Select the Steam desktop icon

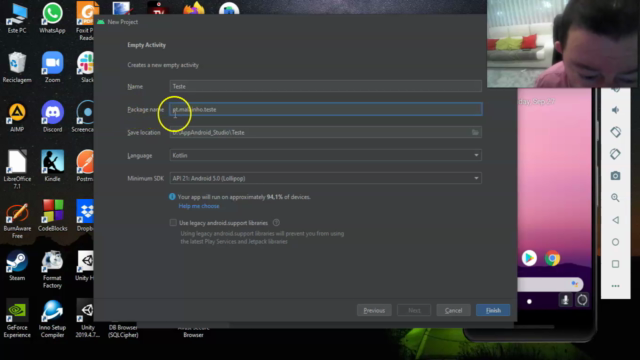pos(17,266)
